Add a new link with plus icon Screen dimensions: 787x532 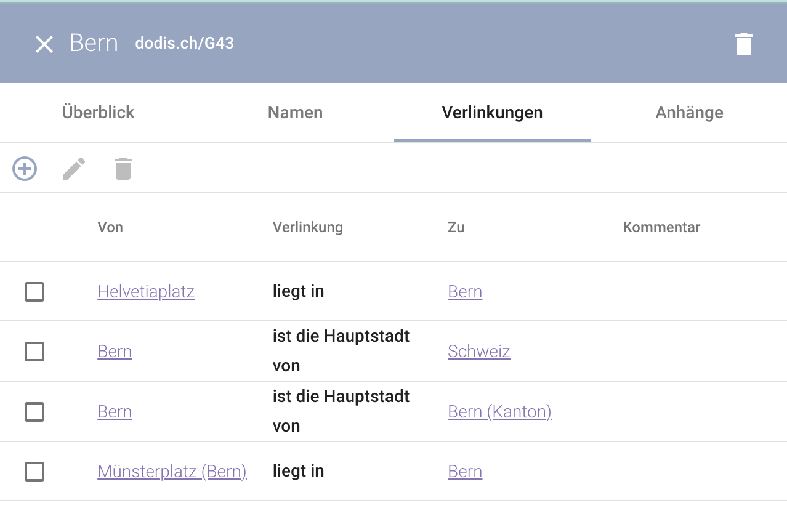click(x=25, y=169)
